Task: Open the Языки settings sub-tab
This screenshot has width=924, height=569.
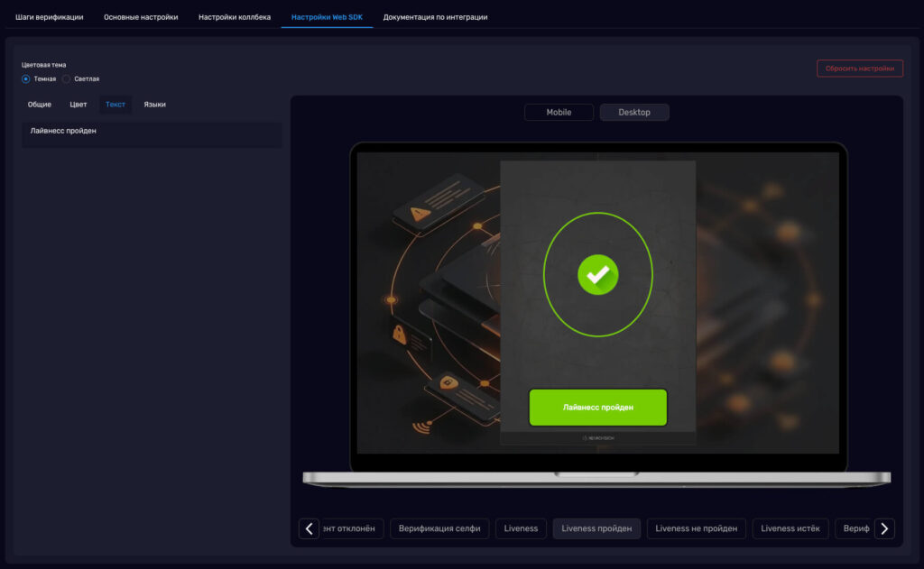Action: 155,105
